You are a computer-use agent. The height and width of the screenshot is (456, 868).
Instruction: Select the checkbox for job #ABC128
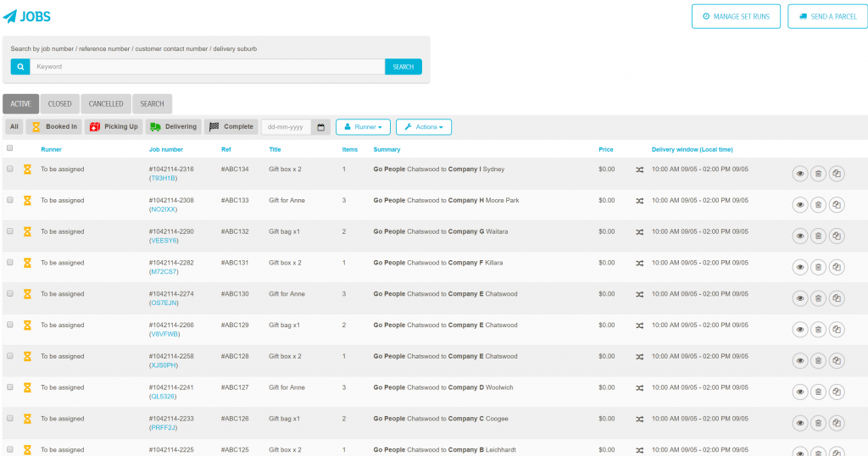10,356
